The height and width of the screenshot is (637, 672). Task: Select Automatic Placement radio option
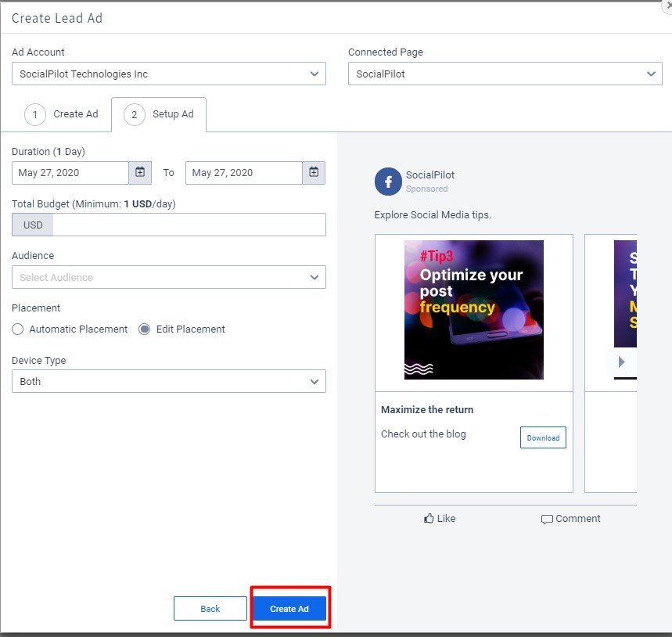[17, 329]
